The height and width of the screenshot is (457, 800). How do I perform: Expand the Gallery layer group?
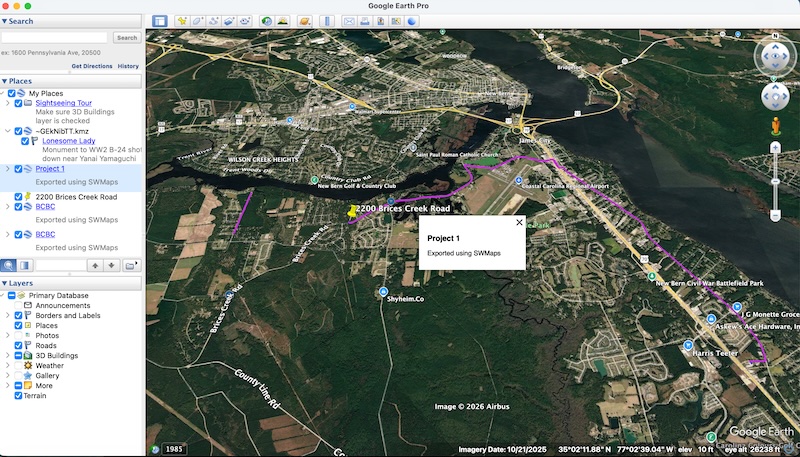tap(8, 376)
